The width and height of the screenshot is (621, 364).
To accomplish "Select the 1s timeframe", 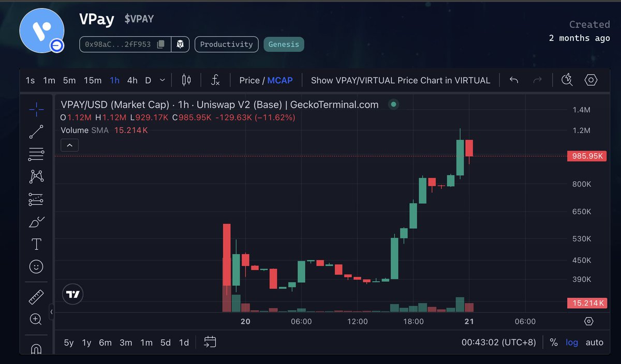I will click(30, 80).
